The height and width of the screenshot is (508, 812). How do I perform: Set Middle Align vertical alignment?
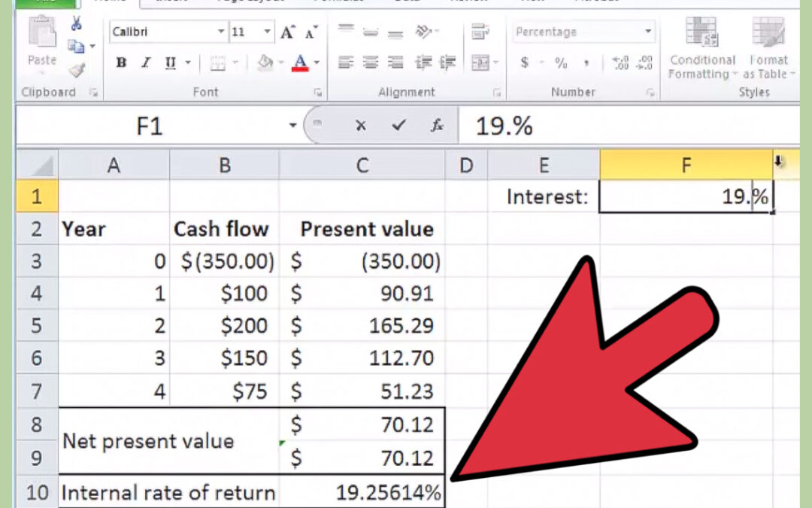370,32
